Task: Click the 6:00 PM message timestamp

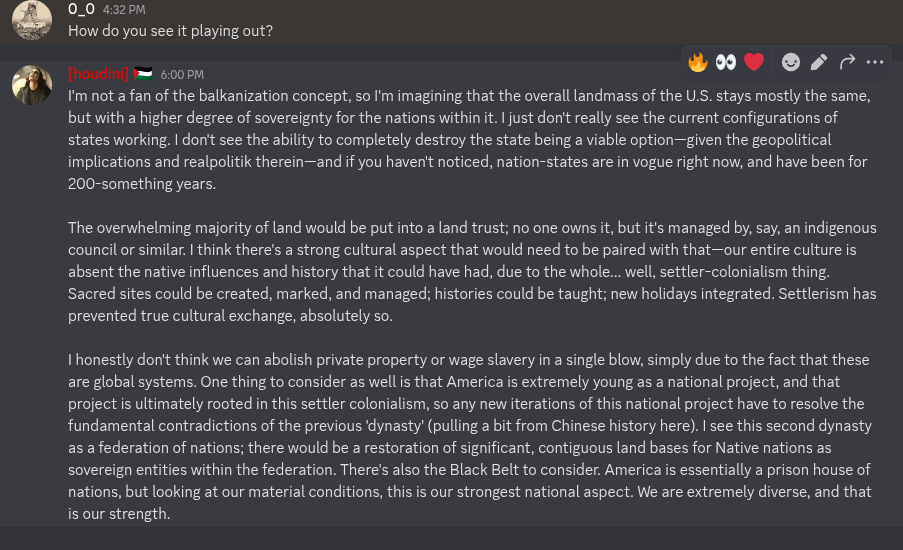Action: pyautogui.click(x=182, y=75)
